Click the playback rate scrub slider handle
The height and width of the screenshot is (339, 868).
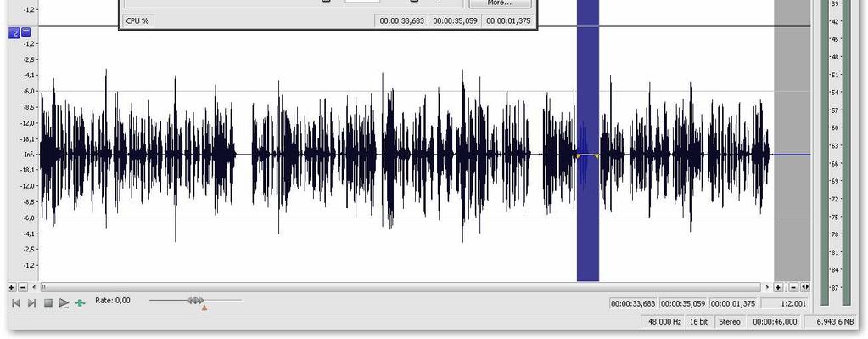point(195,300)
